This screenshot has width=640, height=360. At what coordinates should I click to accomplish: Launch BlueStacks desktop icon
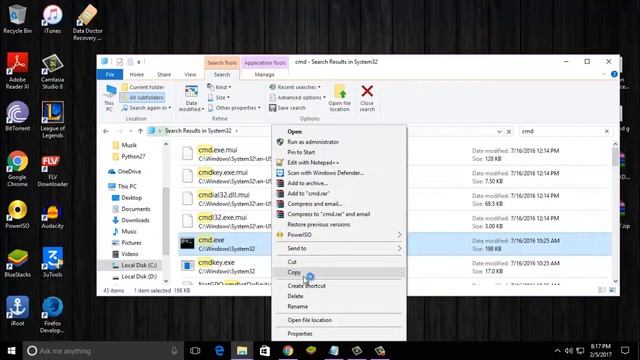[x=17, y=263]
